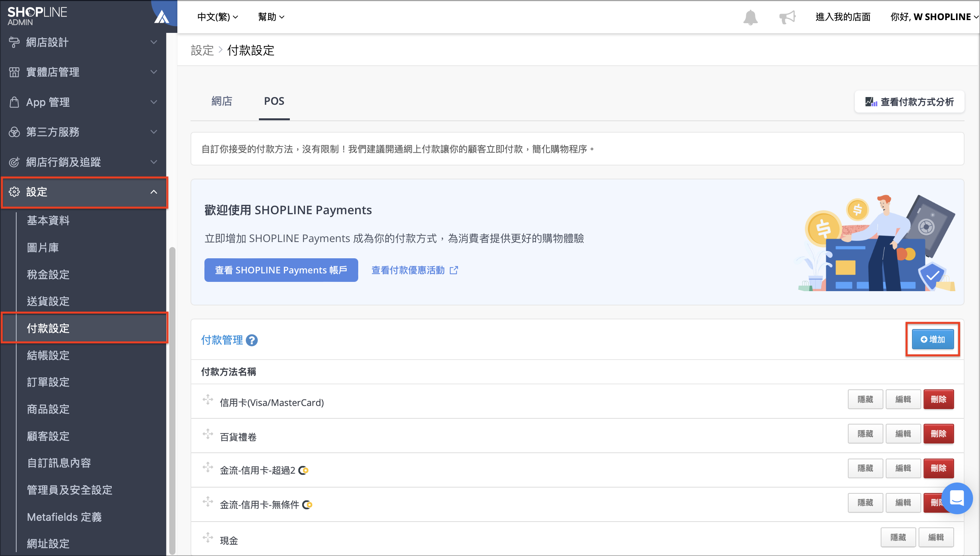Click the sidebar vertical scrollbar
This screenshot has width=980, height=556.
click(172, 400)
